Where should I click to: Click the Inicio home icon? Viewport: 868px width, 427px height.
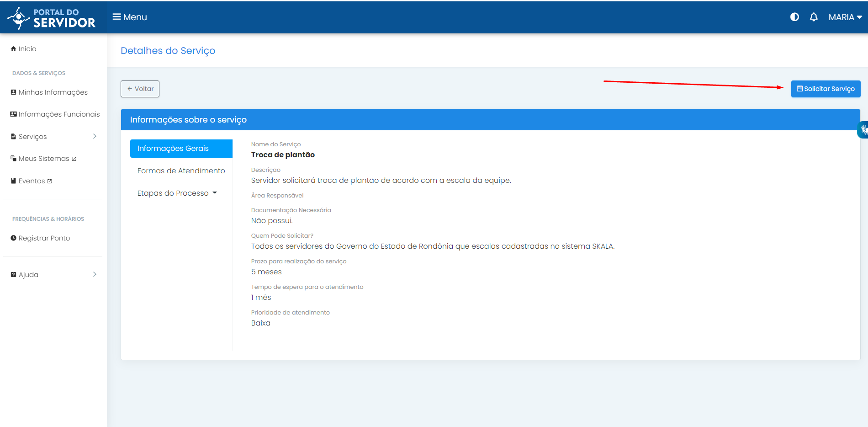(x=13, y=48)
